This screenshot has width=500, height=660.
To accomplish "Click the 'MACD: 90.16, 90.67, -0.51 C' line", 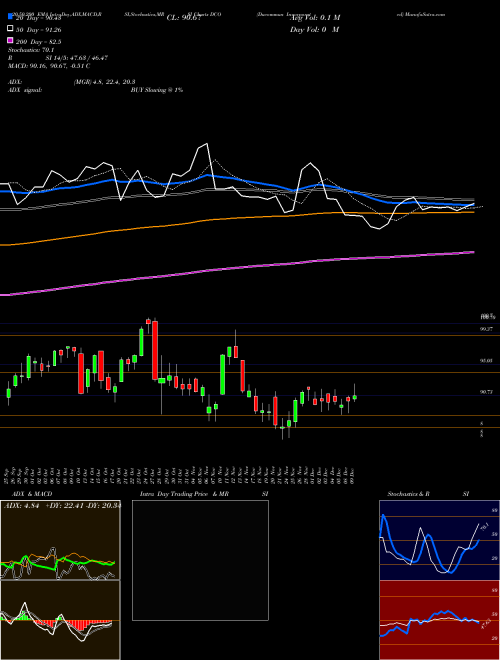I will tap(49, 66).
